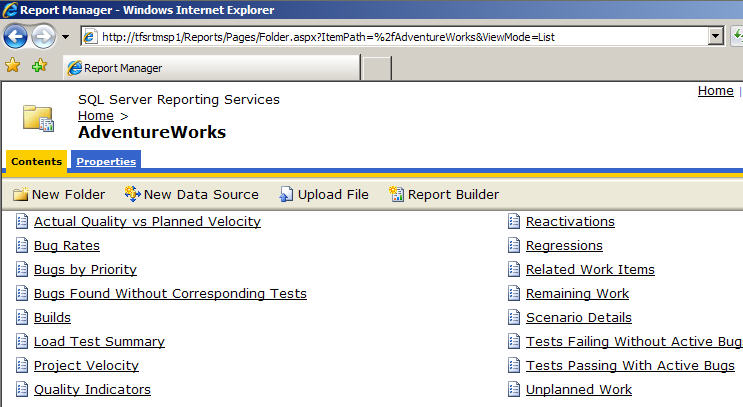Image resolution: width=743 pixels, height=407 pixels.
Task: Open Tests Passing With Active Bugs report
Action: (630, 365)
